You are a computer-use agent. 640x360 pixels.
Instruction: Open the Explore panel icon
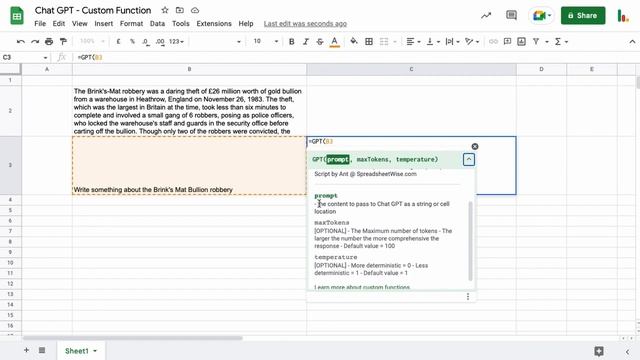[599, 351]
